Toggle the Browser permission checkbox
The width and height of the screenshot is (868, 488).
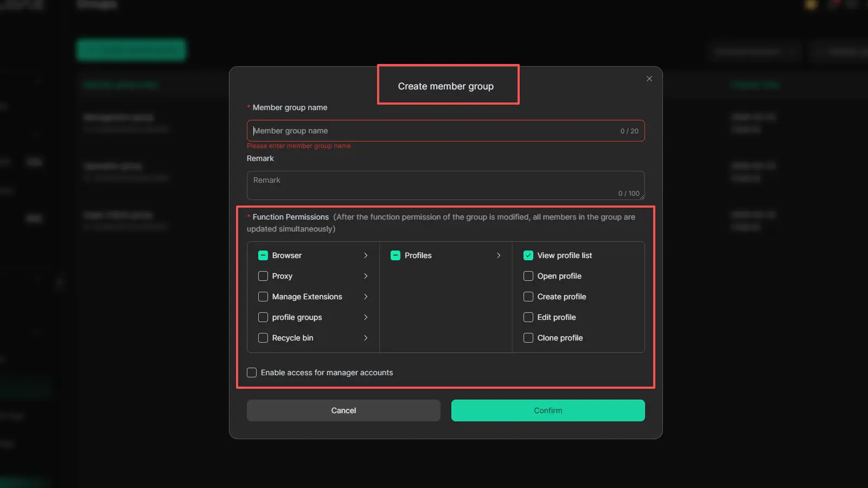(x=263, y=255)
